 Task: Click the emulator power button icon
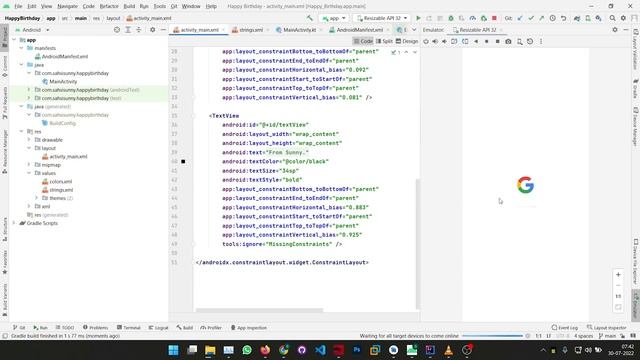[426, 41]
